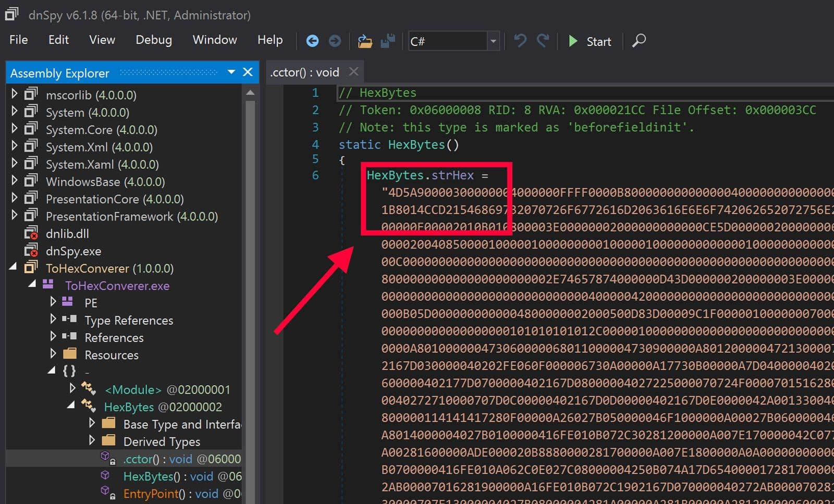This screenshot has height=504, width=834.
Task: Click the Undo toolbar icon
Action: pyautogui.click(x=520, y=40)
